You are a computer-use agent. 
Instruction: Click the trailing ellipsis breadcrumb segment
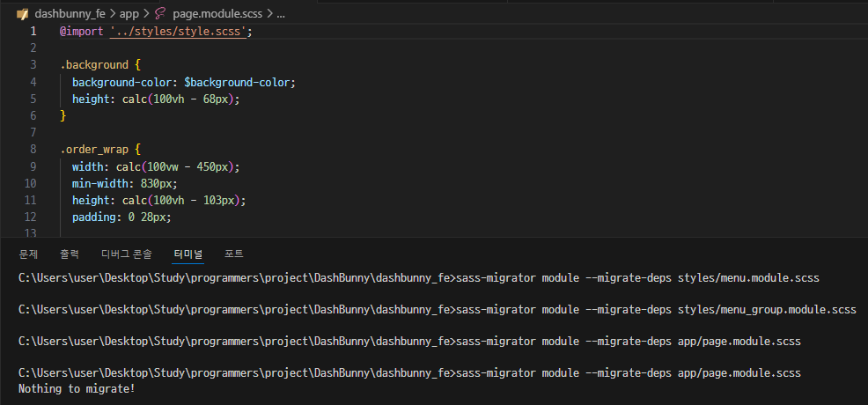tap(281, 14)
